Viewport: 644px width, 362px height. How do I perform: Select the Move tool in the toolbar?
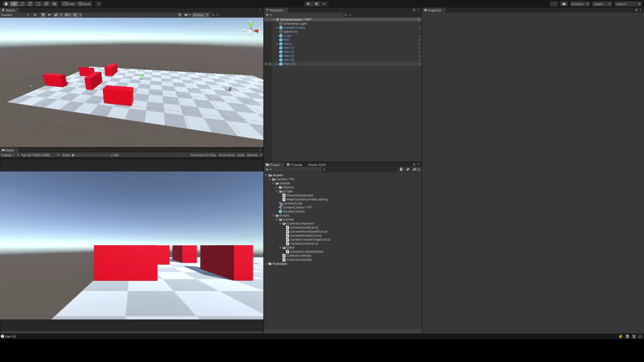tap(14, 4)
